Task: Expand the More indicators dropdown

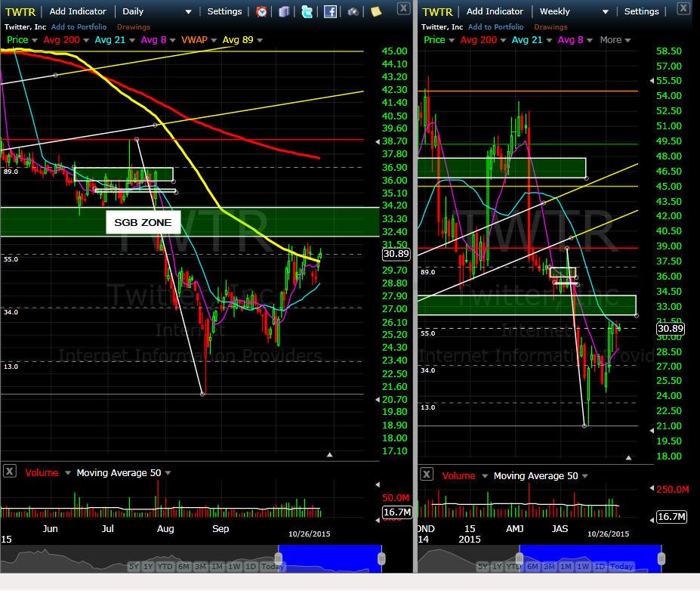Action: pyautogui.click(x=615, y=40)
